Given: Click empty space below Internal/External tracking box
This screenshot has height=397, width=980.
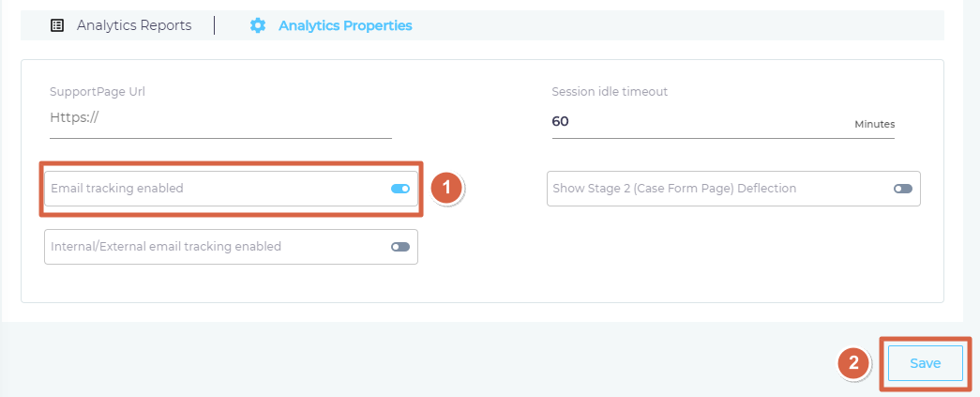Looking at the screenshot, I should pyautogui.click(x=232, y=282).
